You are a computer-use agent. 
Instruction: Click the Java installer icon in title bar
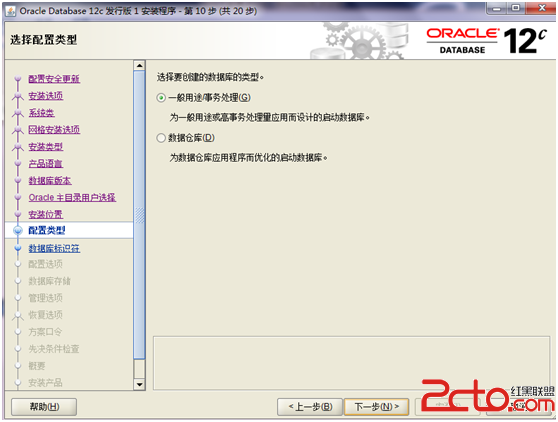tap(10, 11)
